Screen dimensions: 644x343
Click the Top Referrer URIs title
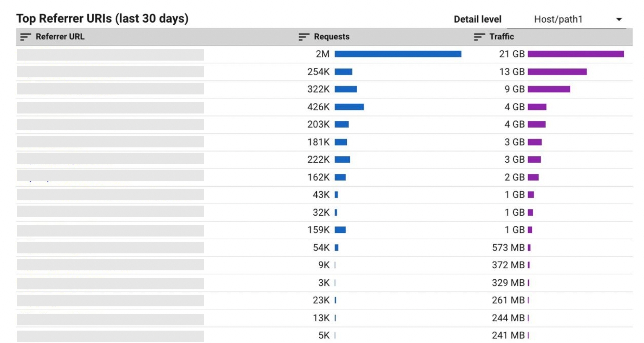[x=102, y=18]
